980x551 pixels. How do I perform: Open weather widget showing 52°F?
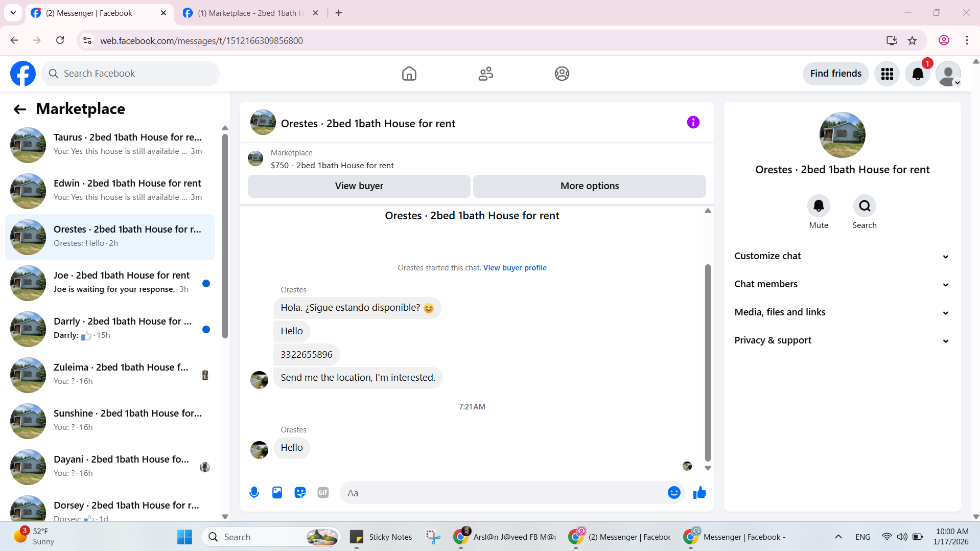[35, 537]
